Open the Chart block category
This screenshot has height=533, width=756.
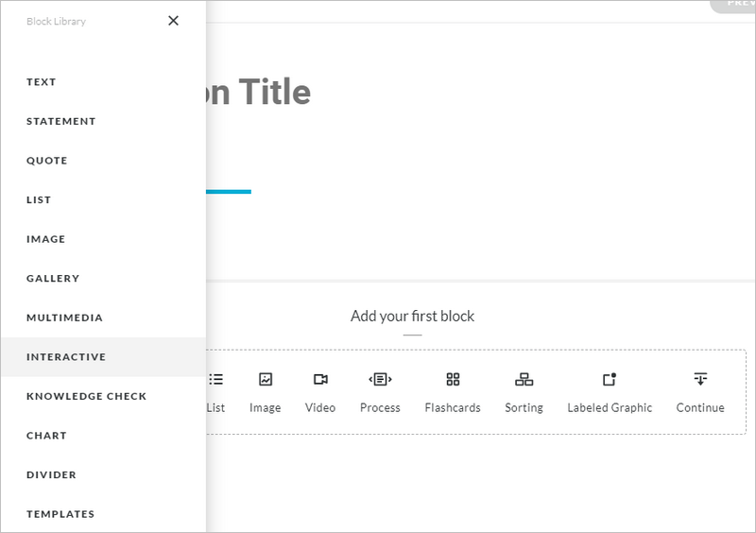(46, 436)
